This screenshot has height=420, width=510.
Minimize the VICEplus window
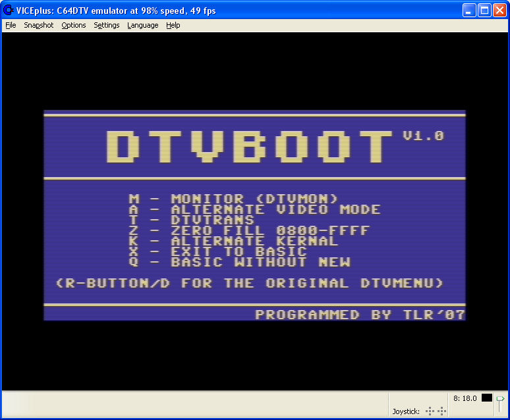coord(468,11)
